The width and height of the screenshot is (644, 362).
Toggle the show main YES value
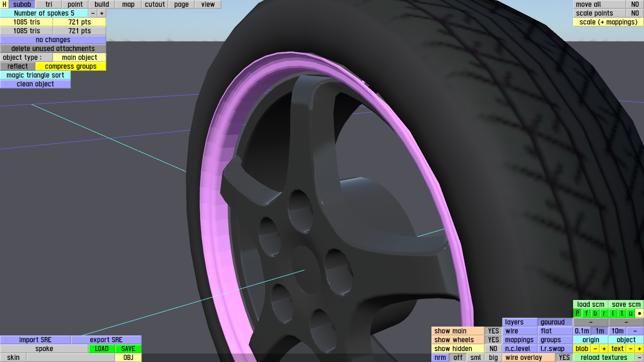(x=493, y=331)
